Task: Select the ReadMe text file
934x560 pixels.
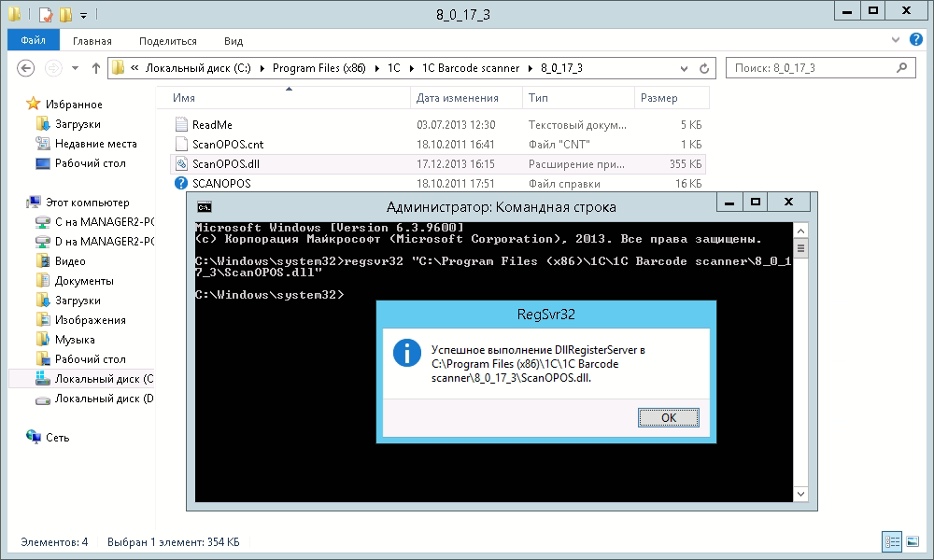Action: 211,124
